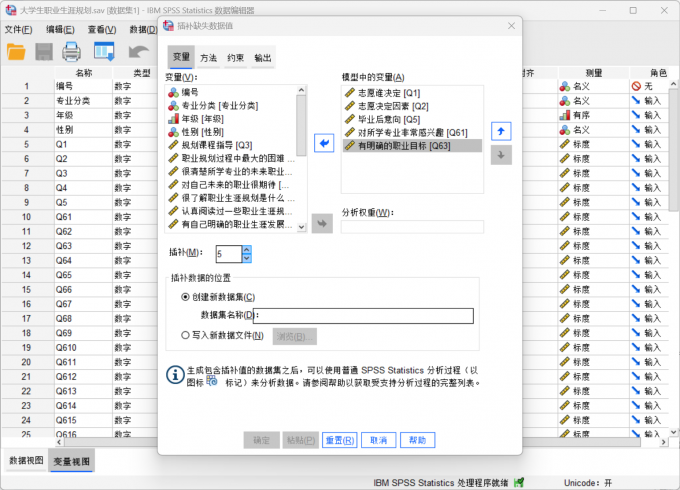Click the Undo arrow icon in toolbar
The image size is (680, 490).
pos(139,51)
